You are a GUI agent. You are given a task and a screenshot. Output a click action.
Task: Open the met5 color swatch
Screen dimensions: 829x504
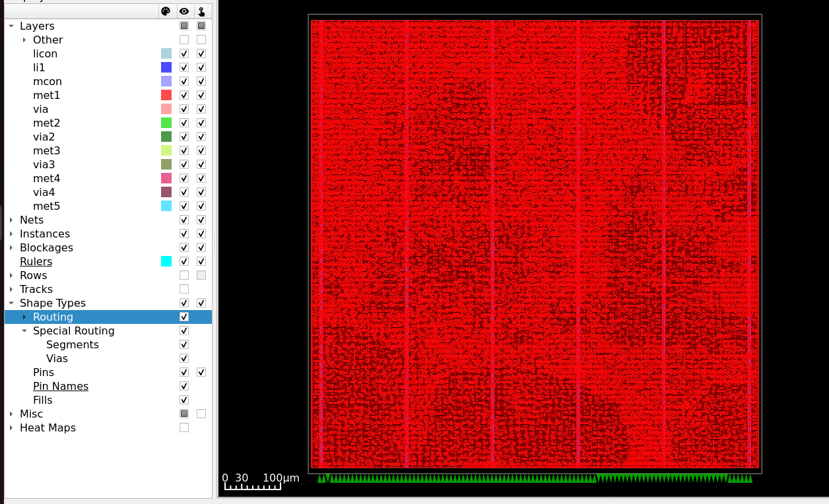[166, 206]
